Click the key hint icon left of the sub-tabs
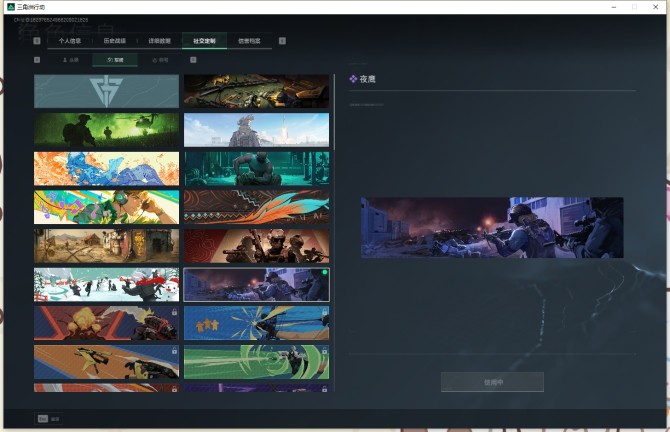 click(x=37, y=60)
